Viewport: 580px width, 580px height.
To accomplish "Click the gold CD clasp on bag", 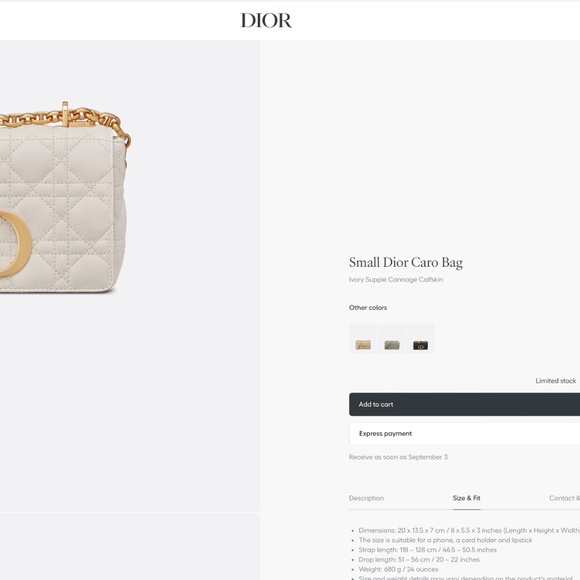I will (x=15, y=244).
